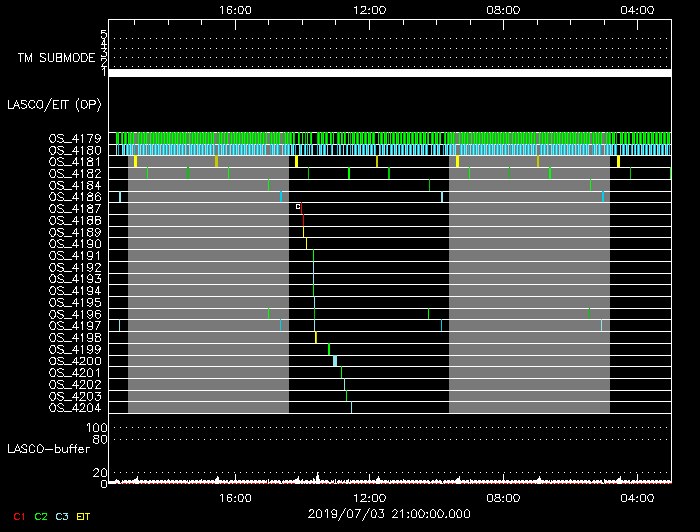Image resolution: width=700 pixels, height=532 pixels.
Task: Click the cyan block in the OS_4200 row
Action: coord(335,361)
